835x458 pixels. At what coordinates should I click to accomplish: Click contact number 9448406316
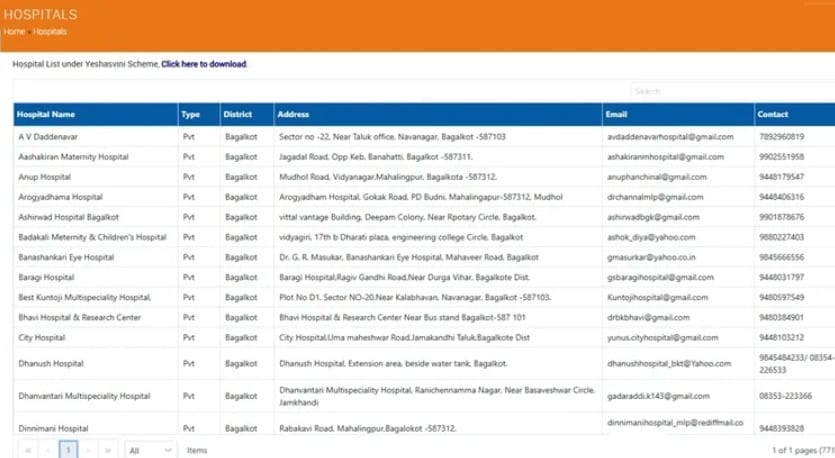point(782,197)
